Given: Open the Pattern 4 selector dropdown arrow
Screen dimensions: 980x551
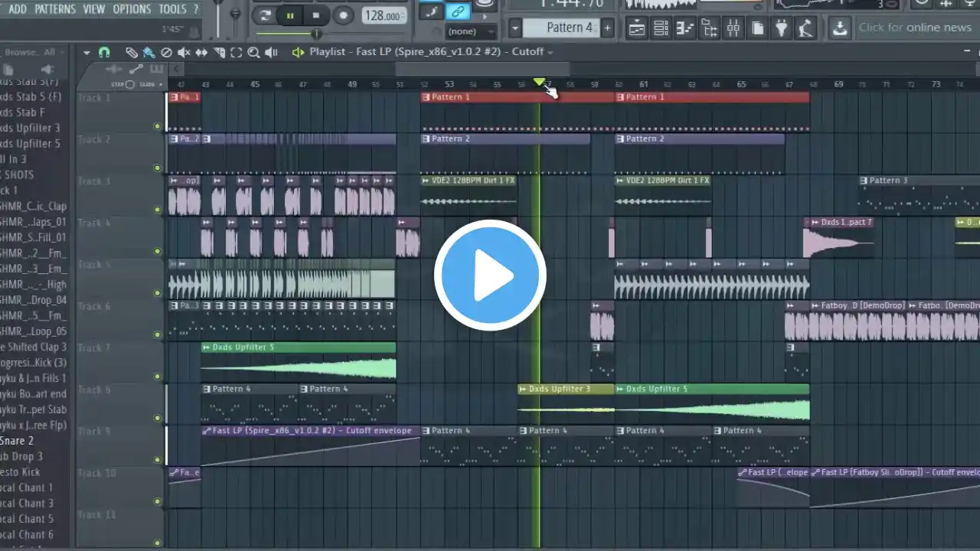Looking at the screenshot, I should [x=514, y=28].
